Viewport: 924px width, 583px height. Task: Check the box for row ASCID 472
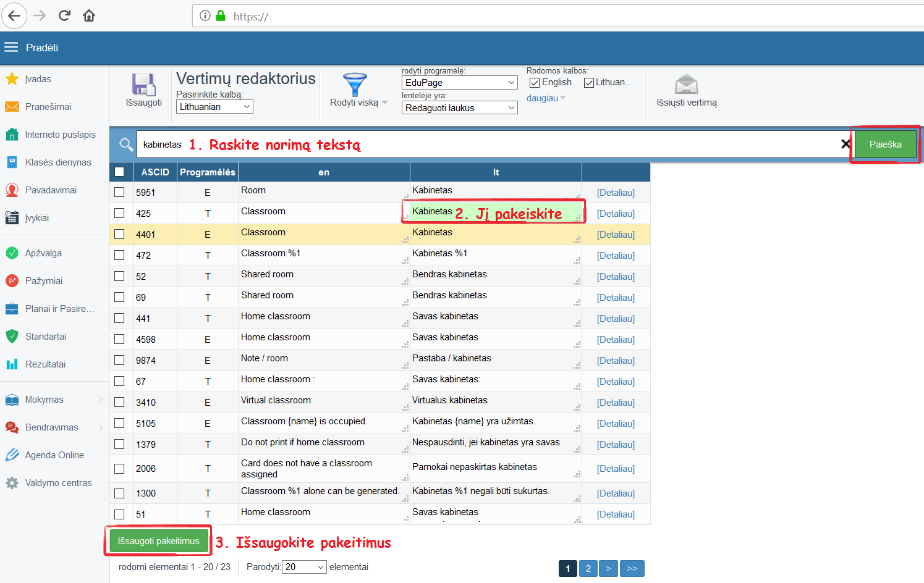coord(119,255)
